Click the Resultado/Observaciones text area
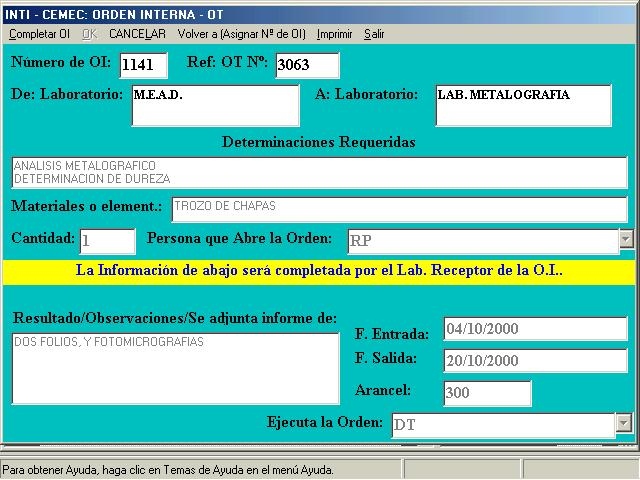Image resolution: width=640 pixels, height=480 pixels. (176, 368)
